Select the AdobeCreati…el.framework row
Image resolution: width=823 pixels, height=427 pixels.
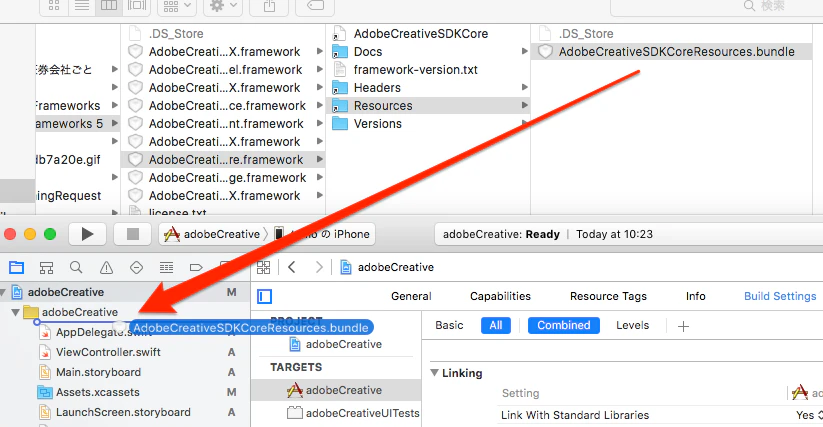(223, 70)
